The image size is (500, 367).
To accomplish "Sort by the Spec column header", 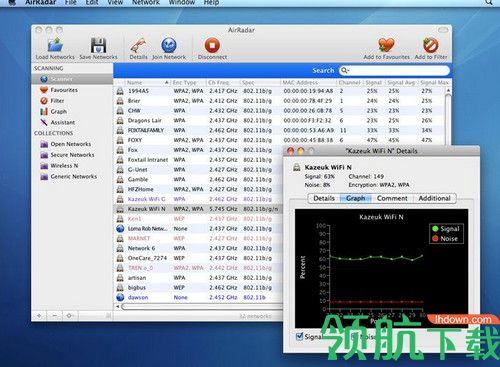I will click(260, 82).
